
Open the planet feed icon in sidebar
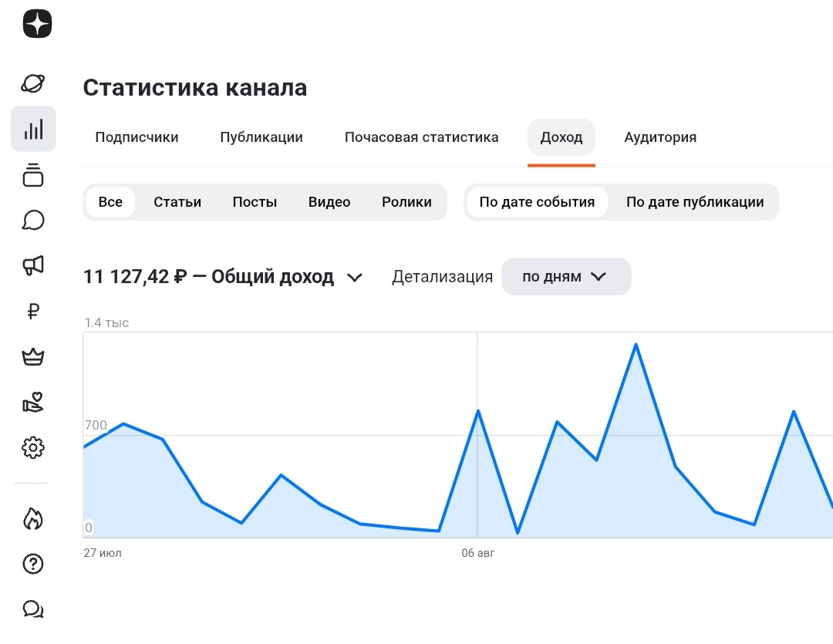33,83
